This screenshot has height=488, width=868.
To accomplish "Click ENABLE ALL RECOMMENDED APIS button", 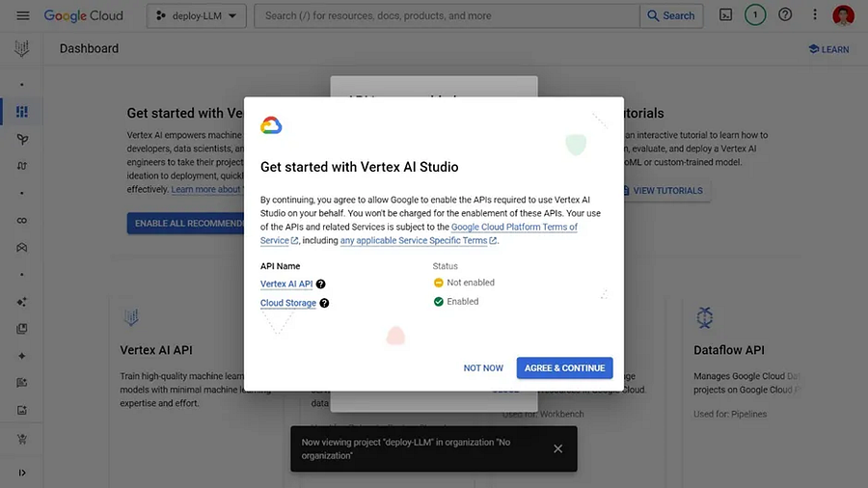I will pyautogui.click(x=185, y=223).
